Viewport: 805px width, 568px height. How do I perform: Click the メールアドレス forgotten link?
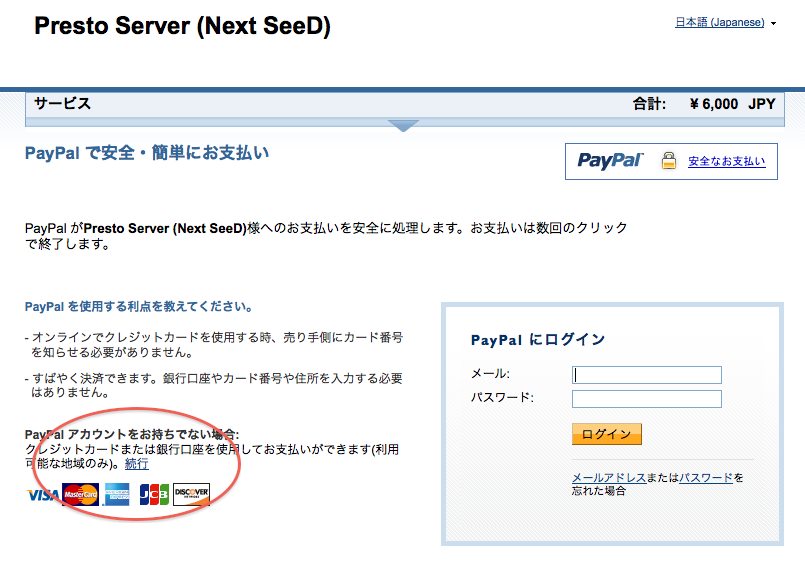(609, 478)
